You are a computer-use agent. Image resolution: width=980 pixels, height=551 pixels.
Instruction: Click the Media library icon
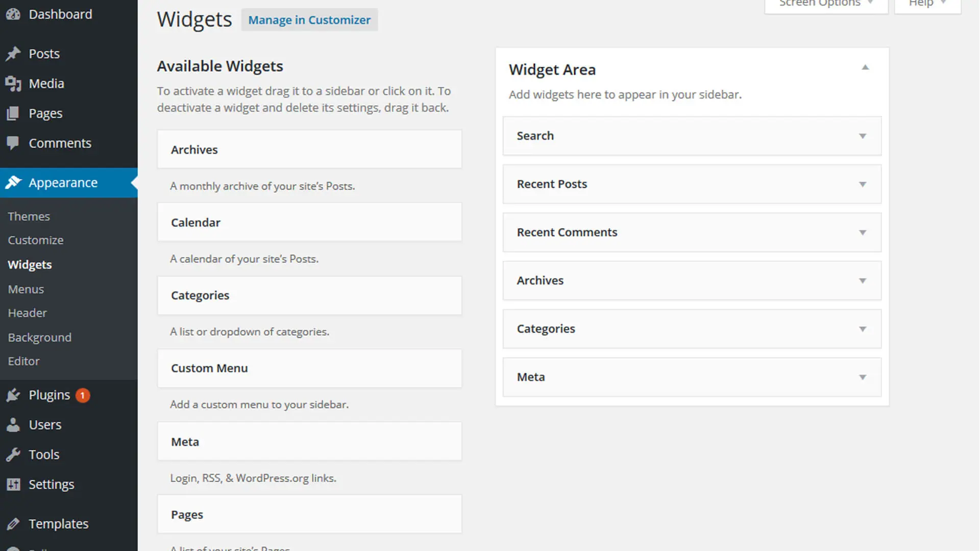[13, 84]
